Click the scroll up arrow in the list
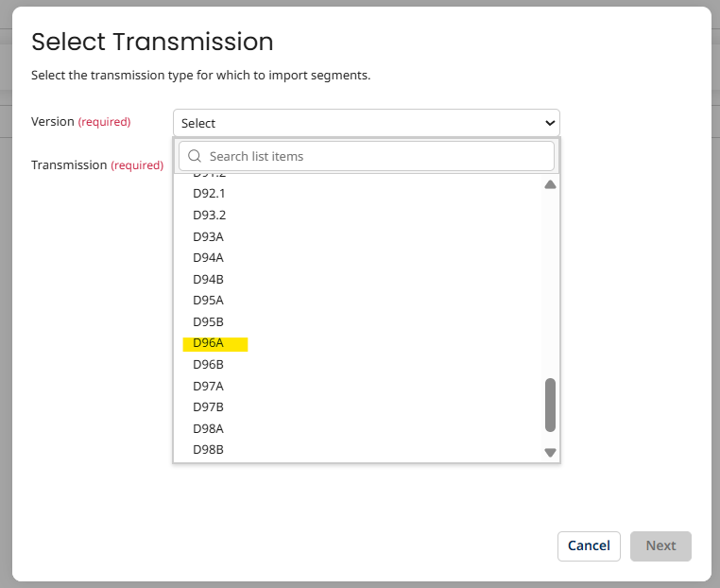Screen dimensions: 720x588 (x=550, y=184)
